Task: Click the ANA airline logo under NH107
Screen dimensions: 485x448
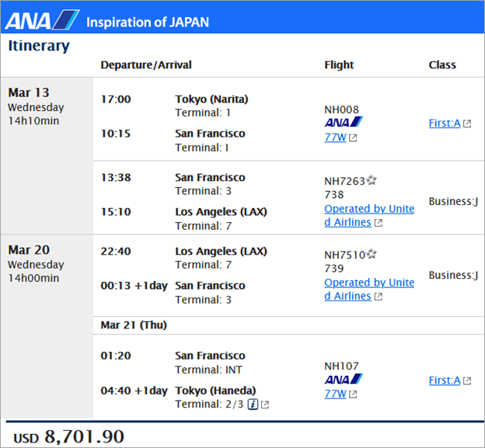Action: [x=344, y=379]
